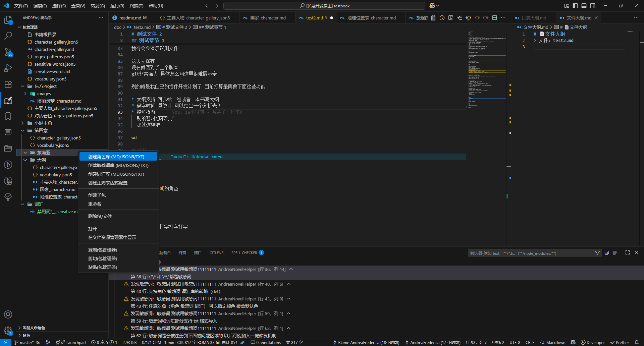The image size is (644, 346).
Task: Click the Prettier status bar button
Action: coord(620,342)
